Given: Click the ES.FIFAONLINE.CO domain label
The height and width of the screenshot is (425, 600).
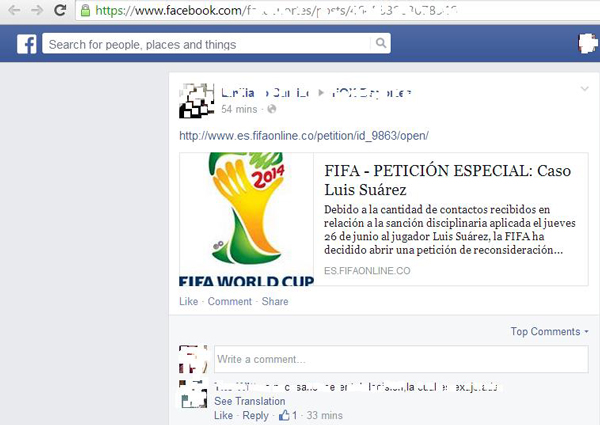Looking at the screenshot, I should tap(367, 271).
